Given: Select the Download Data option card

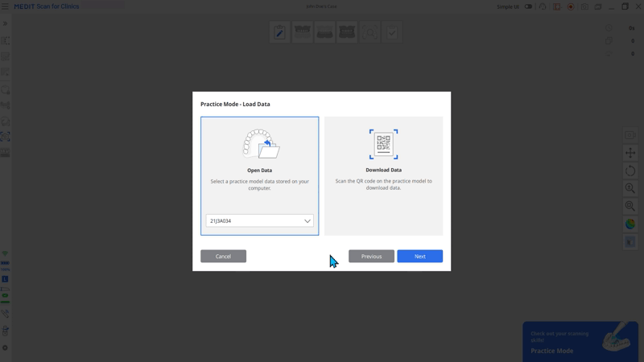Looking at the screenshot, I should click(x=384, y=176).
